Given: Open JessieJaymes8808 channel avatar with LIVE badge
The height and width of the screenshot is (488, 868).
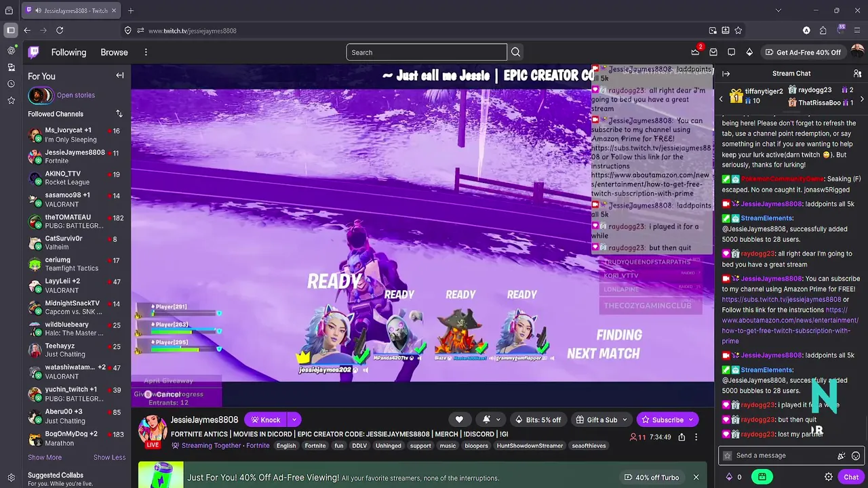Looking at the screenshot, I should pyautogui.click(x=153, y=431).
